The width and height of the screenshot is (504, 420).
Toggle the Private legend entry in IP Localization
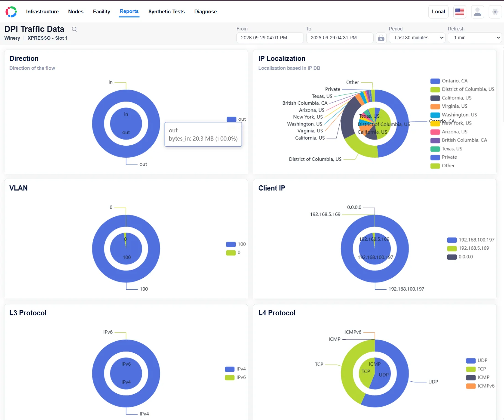click(x=444, y=157)
